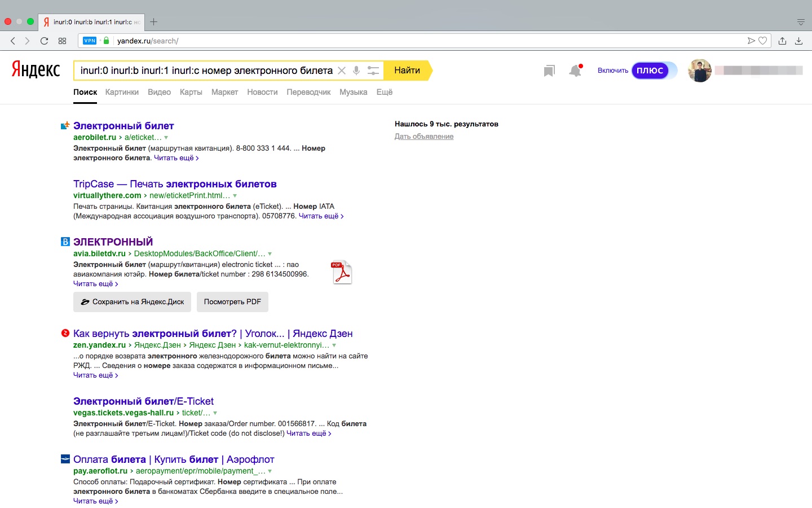This screenshot has width=812, height=508.
Task: Click the PDF file icon
Action: point(342,272)
